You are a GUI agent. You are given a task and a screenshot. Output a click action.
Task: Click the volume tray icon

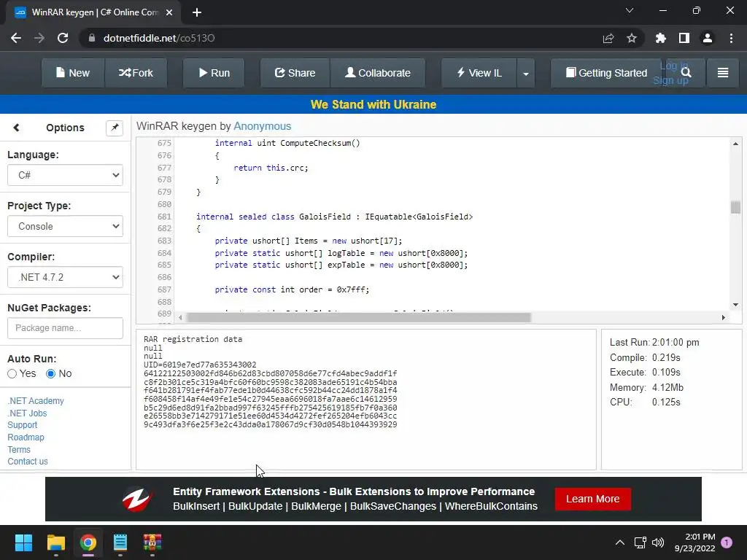[x=658, y=542]
